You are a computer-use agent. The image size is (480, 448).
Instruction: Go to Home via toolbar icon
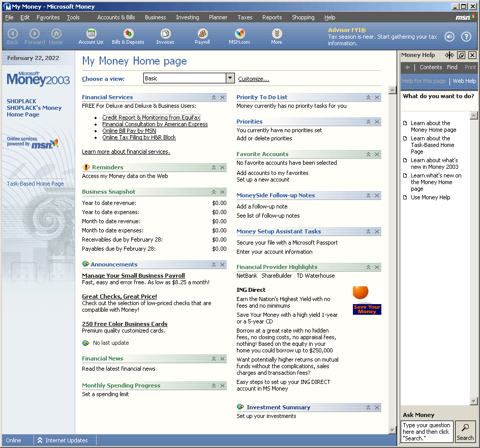[x=56, y=37]
